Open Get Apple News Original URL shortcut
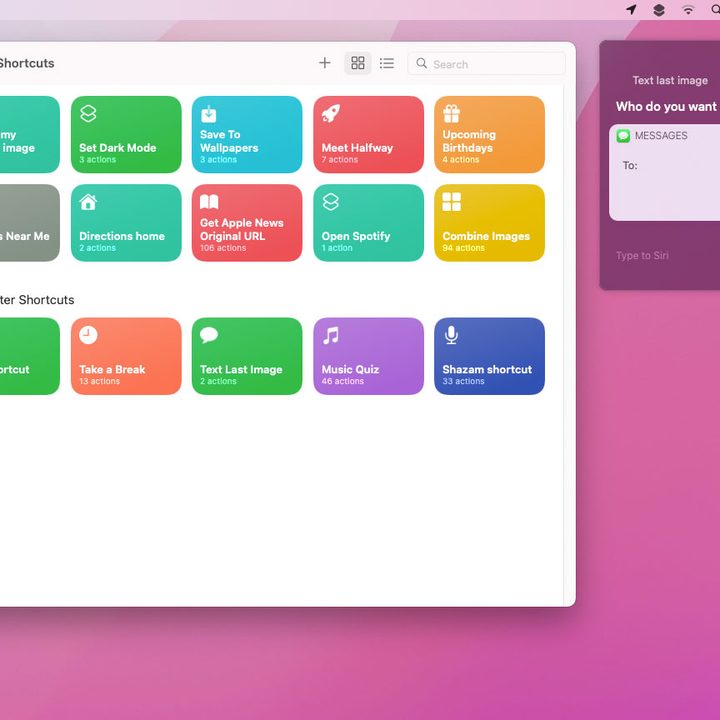Image resolution: width=720 pixels, height=720 pixels. tap(247, 223)
